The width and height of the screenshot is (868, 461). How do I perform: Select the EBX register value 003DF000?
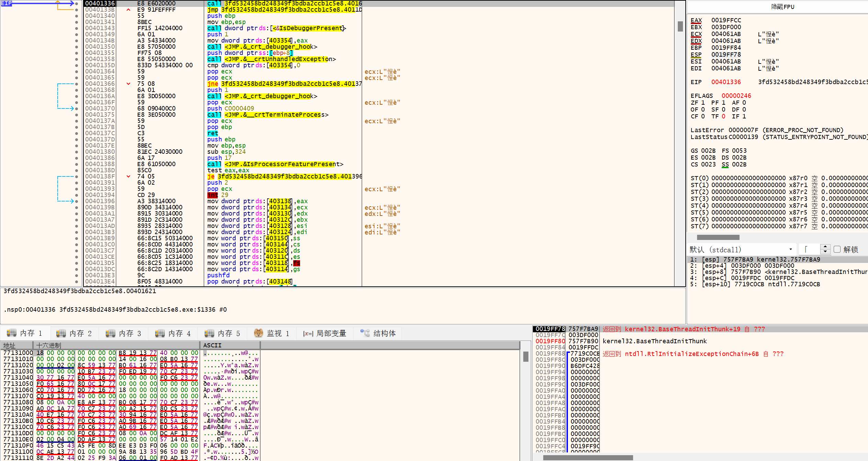pos(726,27)
